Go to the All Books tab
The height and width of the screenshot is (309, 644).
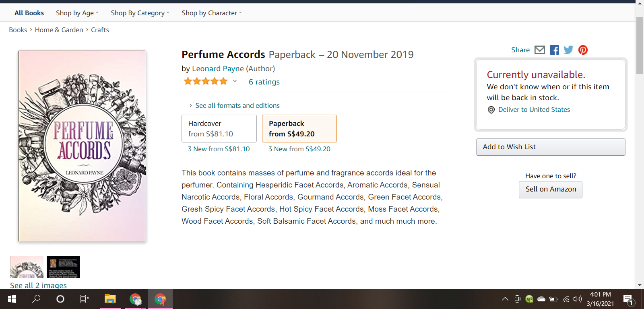pos(29,13)
